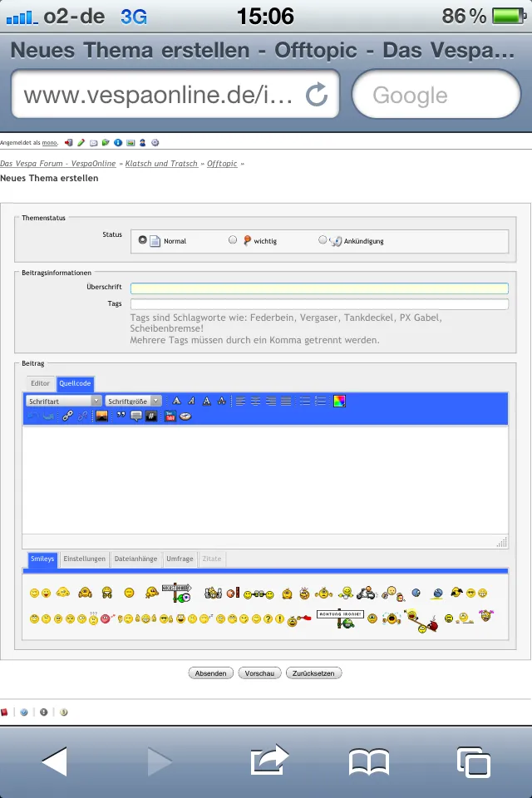Viewport: 532px width, 798px height.
Task: Open the 'Schriftart' font dropdown
Action: coord(63,401)
